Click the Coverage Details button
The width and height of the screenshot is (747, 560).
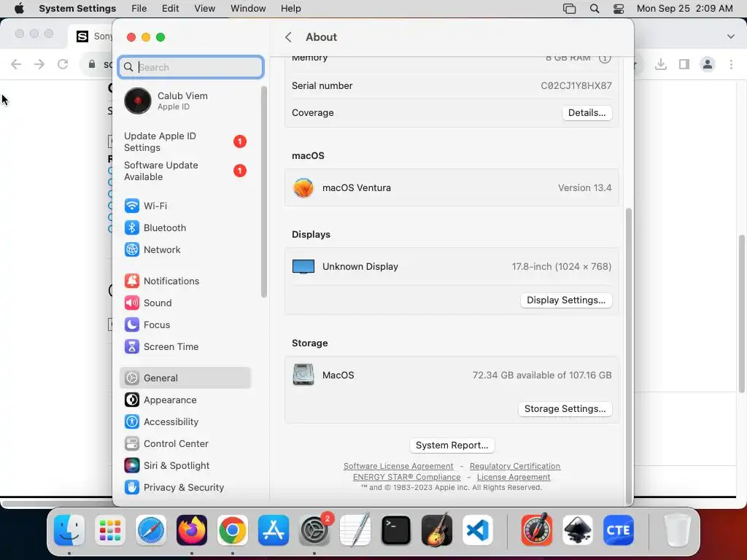tap(587, 113)
